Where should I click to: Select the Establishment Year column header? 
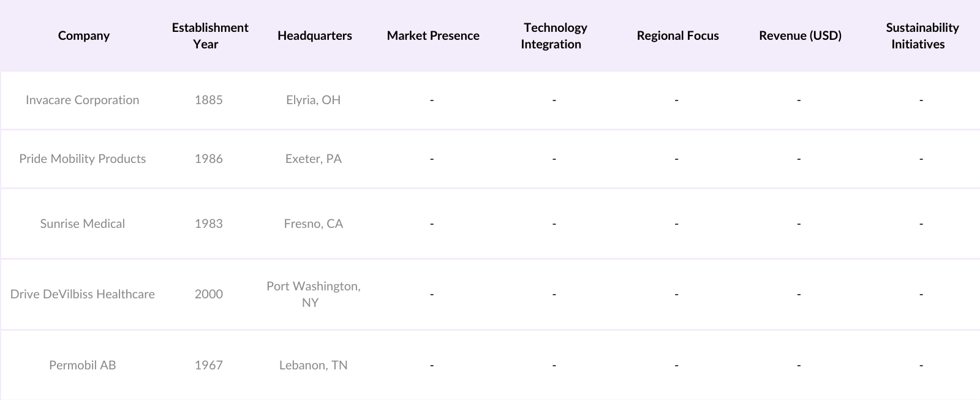pyautogui.click(x=209, y=36)
